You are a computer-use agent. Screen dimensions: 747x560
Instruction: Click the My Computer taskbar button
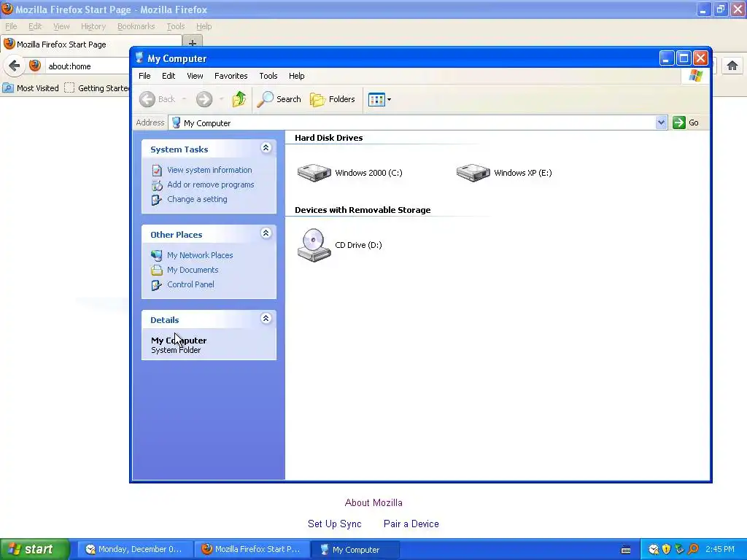click(x=355, y=549)
